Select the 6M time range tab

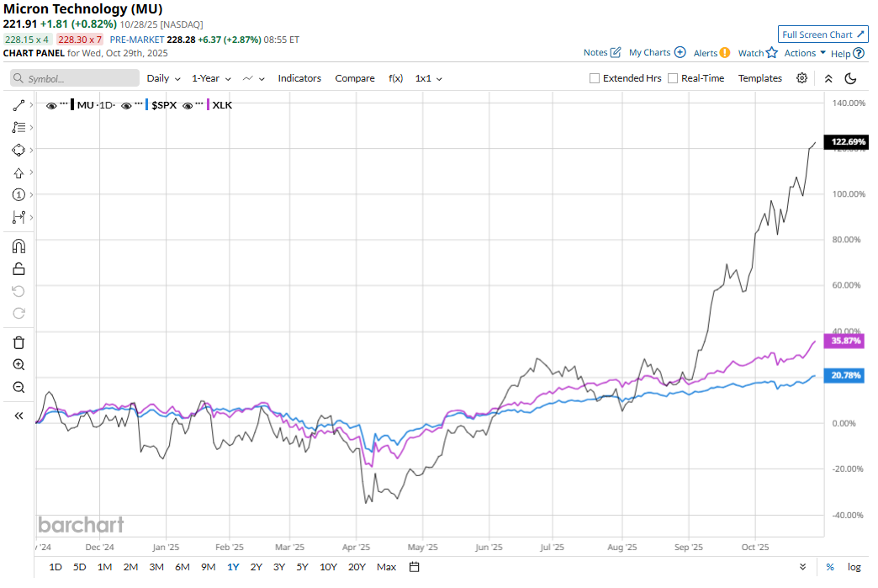tap(182, 567)
